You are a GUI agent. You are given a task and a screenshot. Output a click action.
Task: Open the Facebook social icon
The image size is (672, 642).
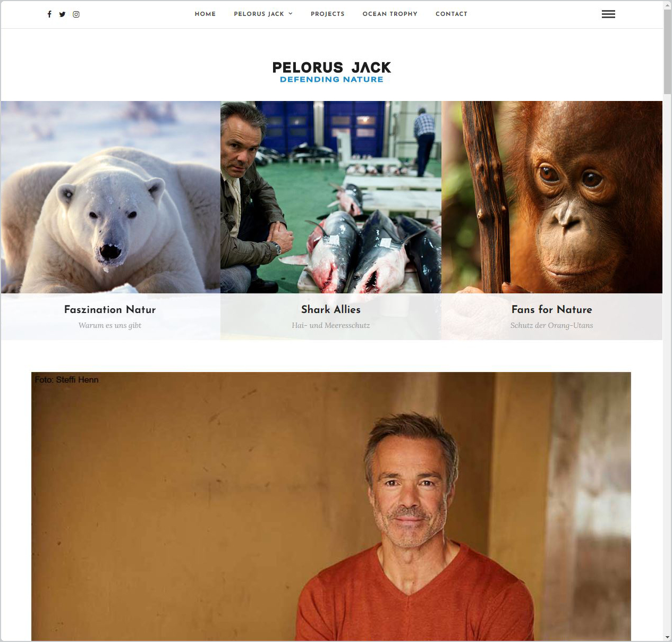tap(49, 14)
